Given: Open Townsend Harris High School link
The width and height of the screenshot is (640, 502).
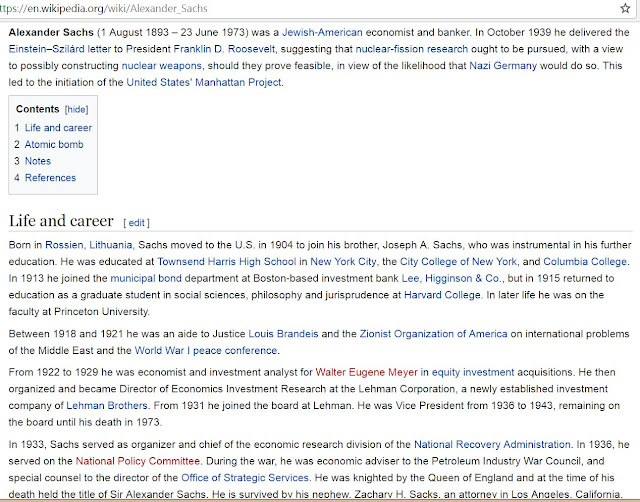Looking at the screenshot, I should tap(227, 262).
